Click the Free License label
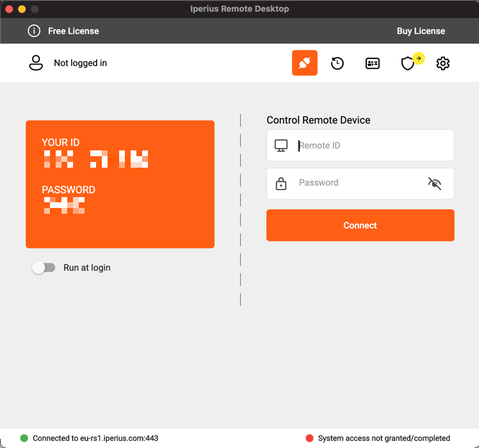This screenshot has width=479, height=448. (x=73, y=31)
